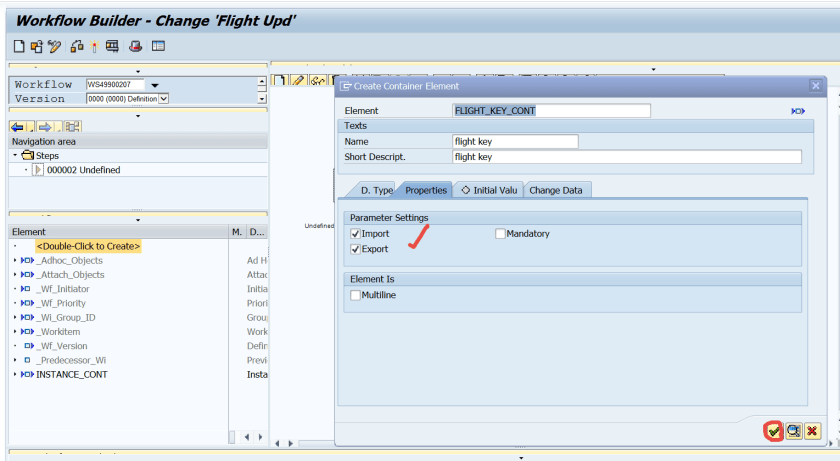The width and height of the screenshot is (840, 461).
Task: Collapse the Steps folder in navigation area
Action: point(16,156)
